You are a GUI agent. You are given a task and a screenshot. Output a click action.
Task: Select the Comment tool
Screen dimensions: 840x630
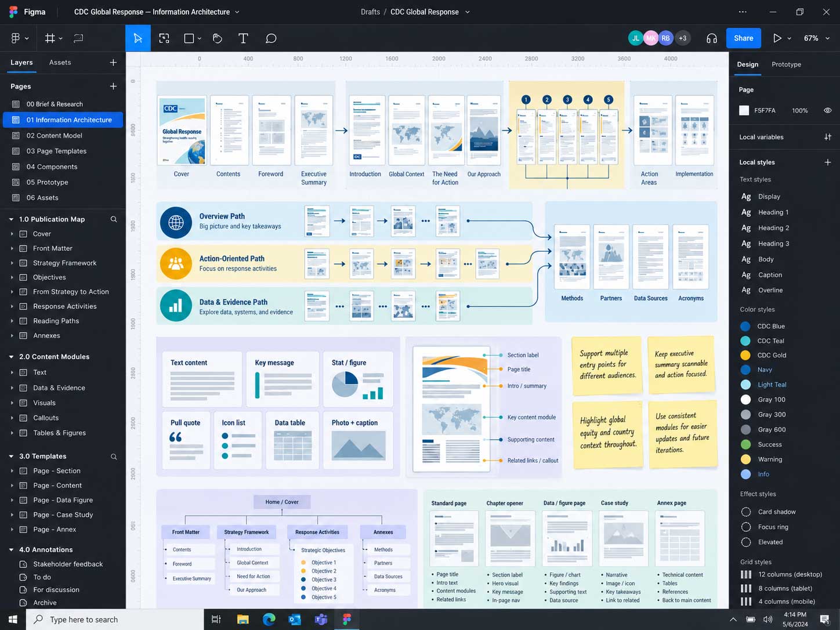271,38
